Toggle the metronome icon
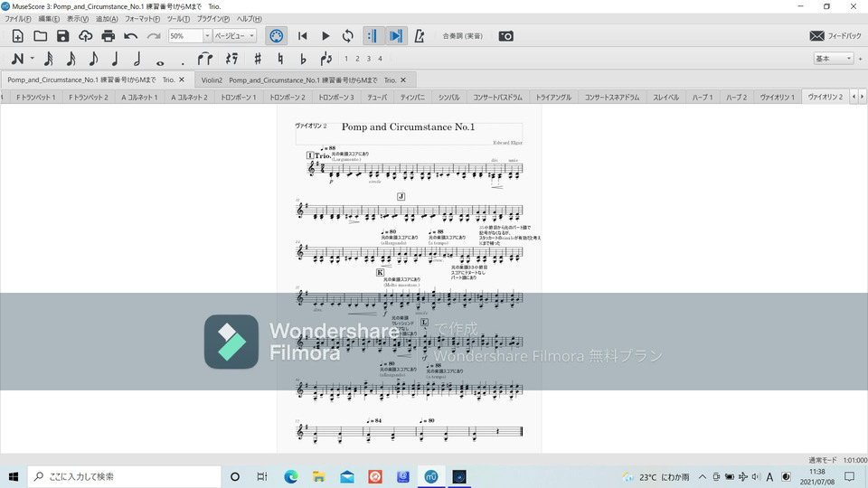Viewport: 868px width, 488px height. pyautogui.click(x=420, y=36)
